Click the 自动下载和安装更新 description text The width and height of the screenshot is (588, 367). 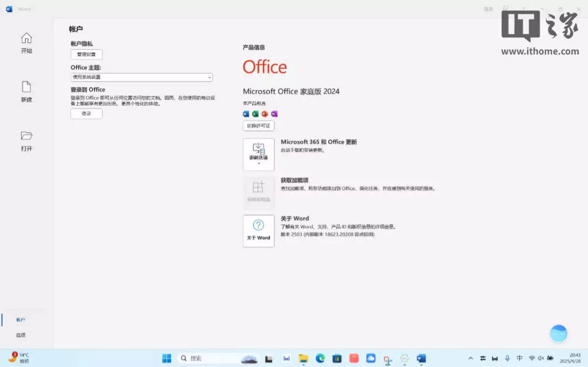tap(302, 150)
